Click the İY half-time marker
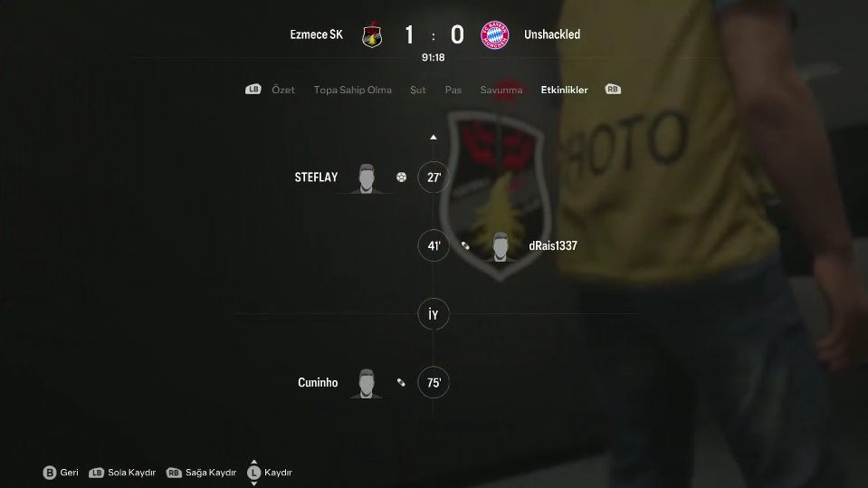Viewport: 868px width, 488px height. (434, 314)
